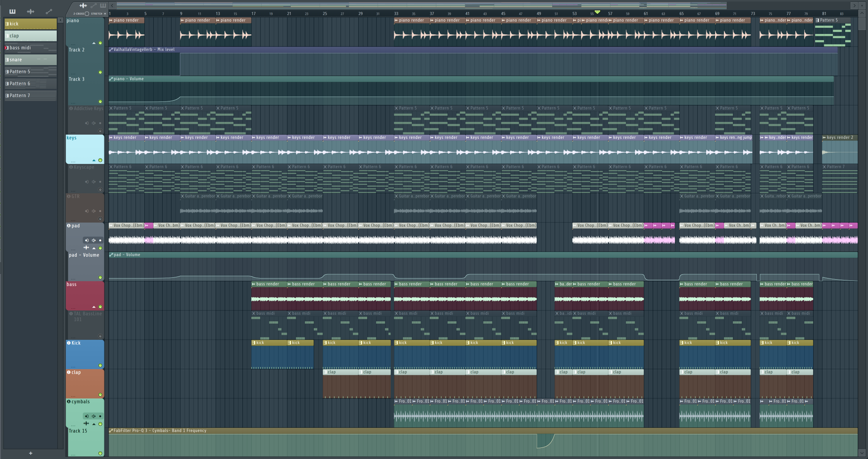The width and height of the screenshot is (868, 459).
Task: Click the GTR track speaker icon
Action: coord(93,211)
